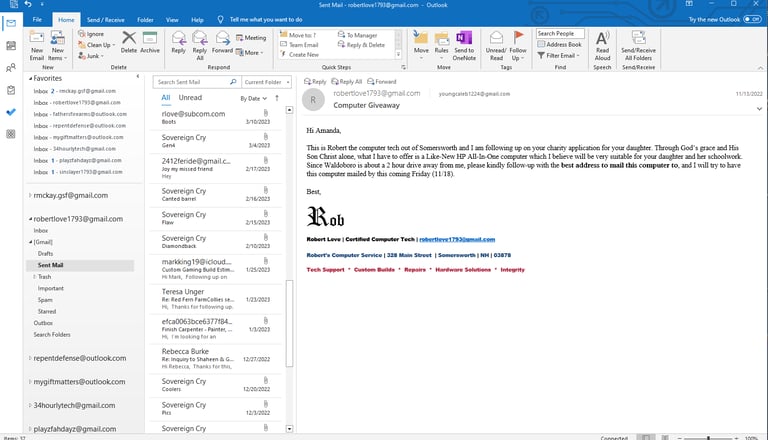Open the People view in sidebar
This screenshot has height=440, width=768.
tap(11, 68)
